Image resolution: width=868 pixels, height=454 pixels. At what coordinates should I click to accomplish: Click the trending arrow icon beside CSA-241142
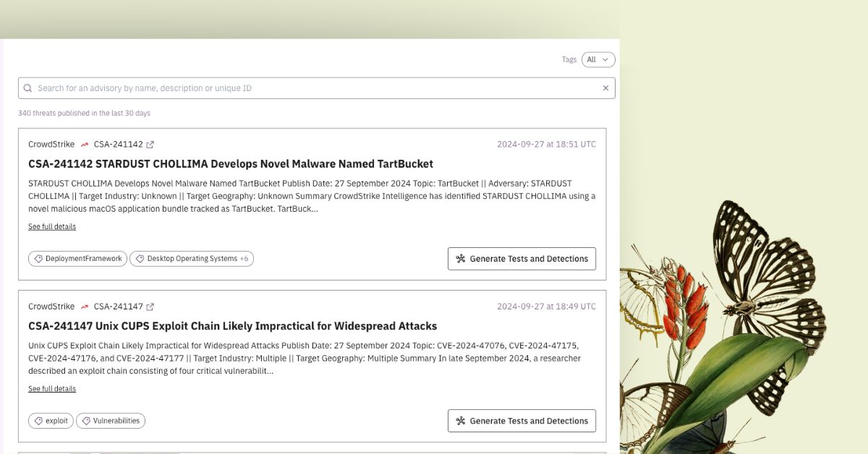click(85, 145)
